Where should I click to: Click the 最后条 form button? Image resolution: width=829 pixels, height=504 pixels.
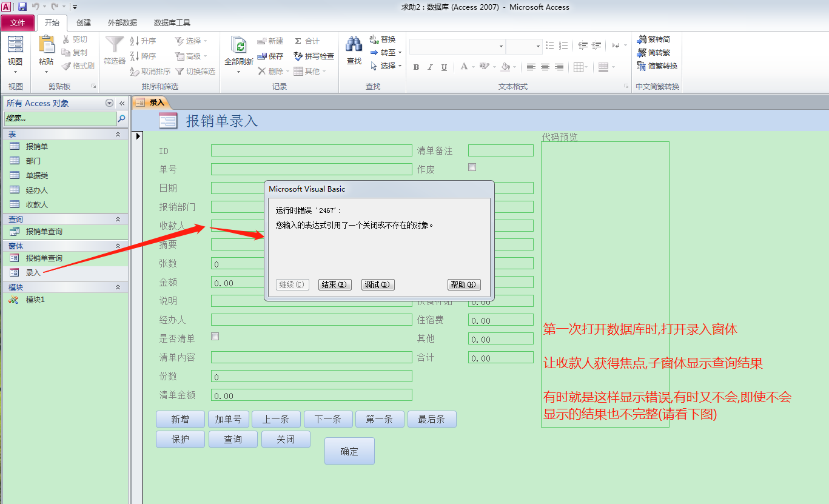click(x=432, y=419)
